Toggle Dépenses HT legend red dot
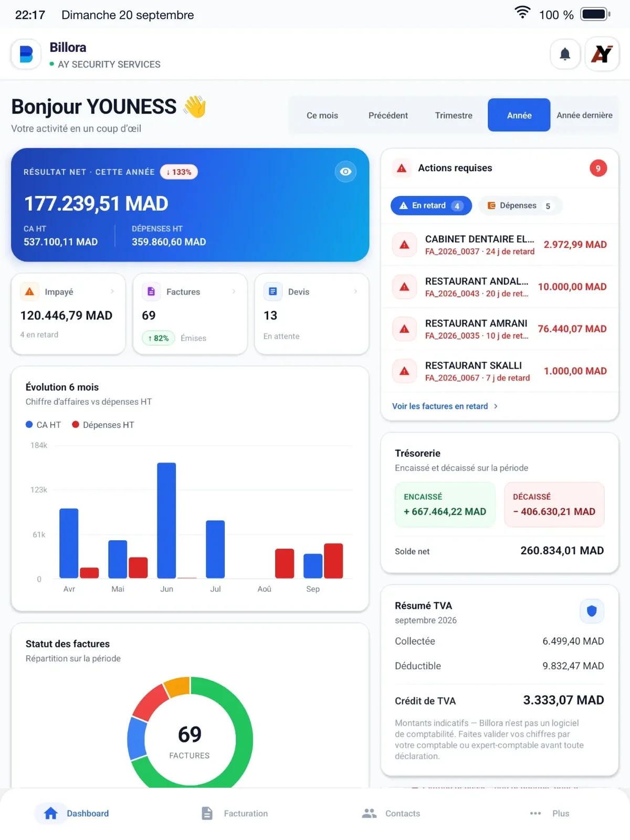 pos(76,425)
